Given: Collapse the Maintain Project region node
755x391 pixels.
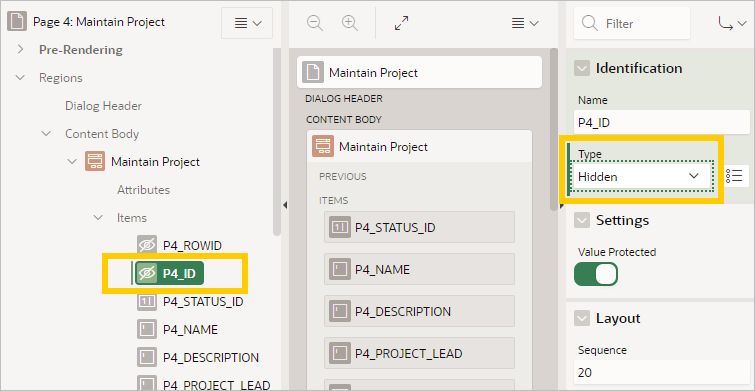Looking at the screenshot, I should pyautogui.click(x=72, y=161).
